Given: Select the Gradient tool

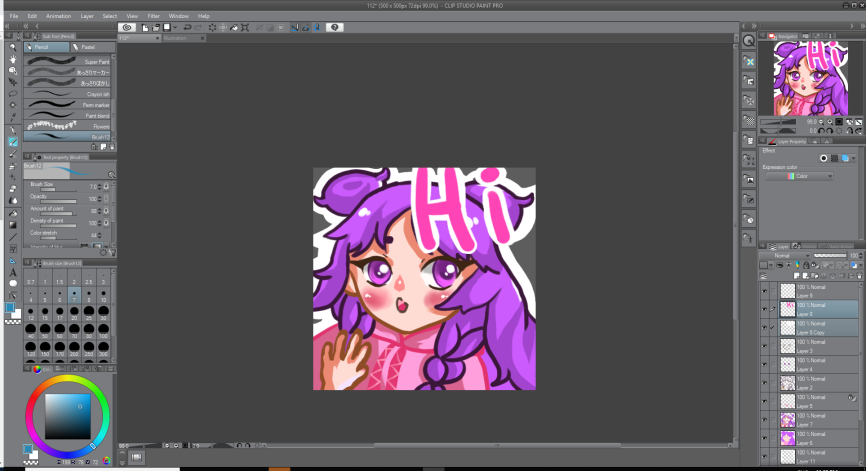Looking at the screenshot, I should (13, 225).
